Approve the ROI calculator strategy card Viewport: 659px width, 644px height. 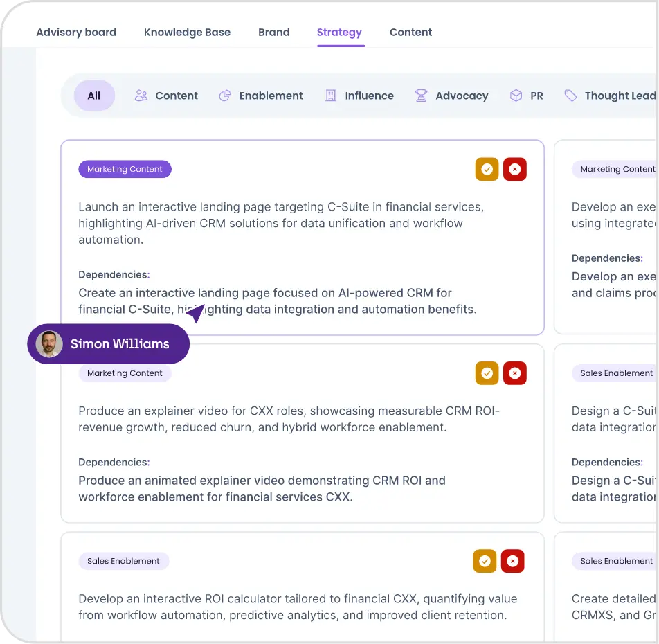coord(485,561)
